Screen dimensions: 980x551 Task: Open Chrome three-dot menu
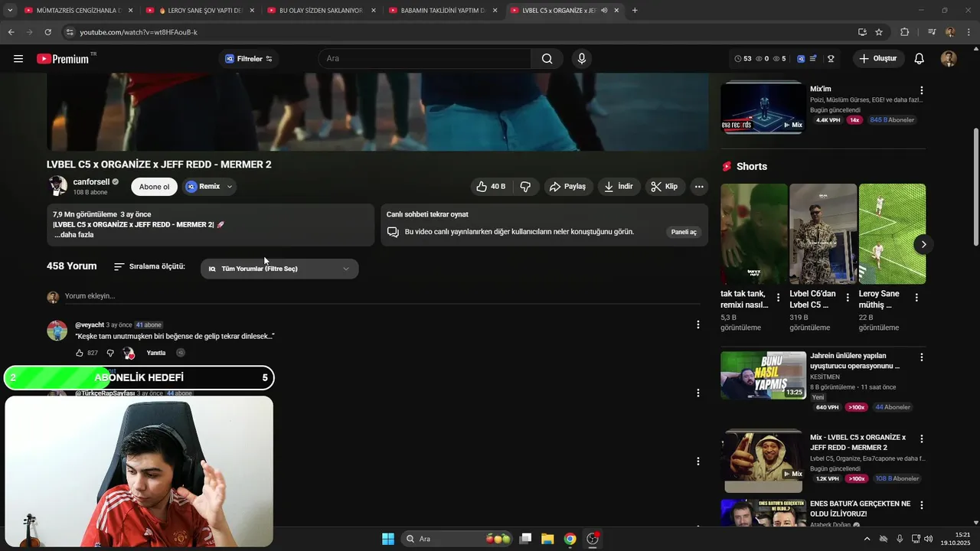pyautogui.click(x=969, y=32)
